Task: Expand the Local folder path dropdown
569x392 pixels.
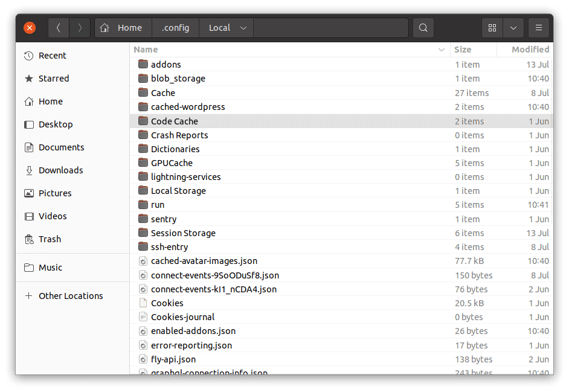Action: click(x=243, y=27)
